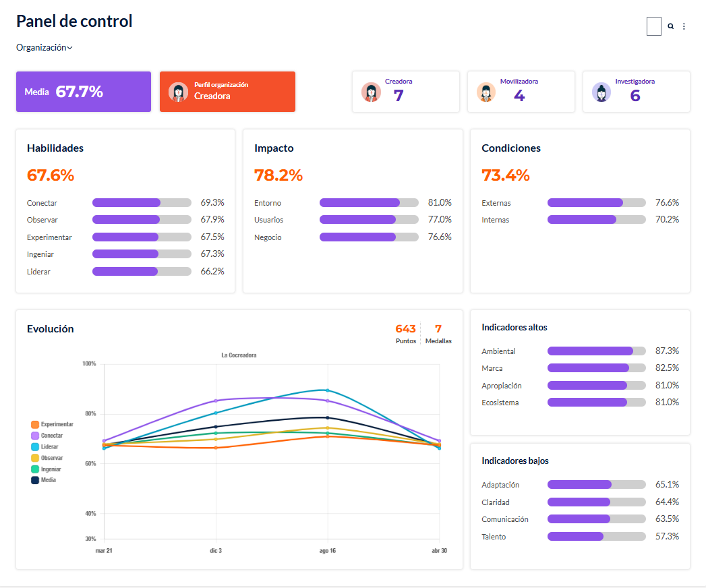The image size is (706, 588).
Task: Click the search magnifier icon
Action: 670,26
